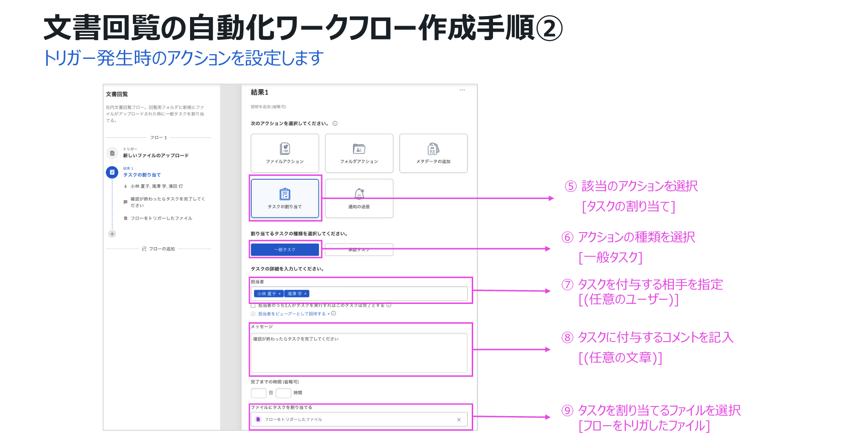The height and width of the screenshot is (434, 868).
Task: Toggle the 担当者をビューアーとして招待する checkbox
Action: click(253, 314)
